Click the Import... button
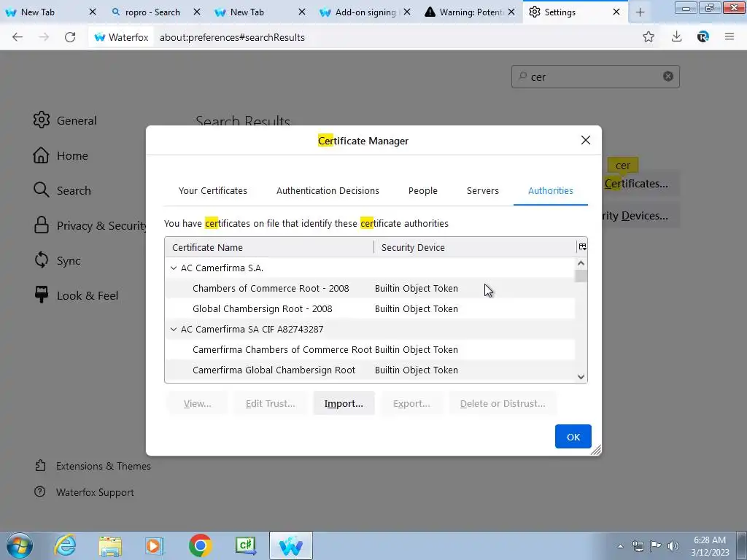This screenshot has width=747, height=560. pos(344,403)
